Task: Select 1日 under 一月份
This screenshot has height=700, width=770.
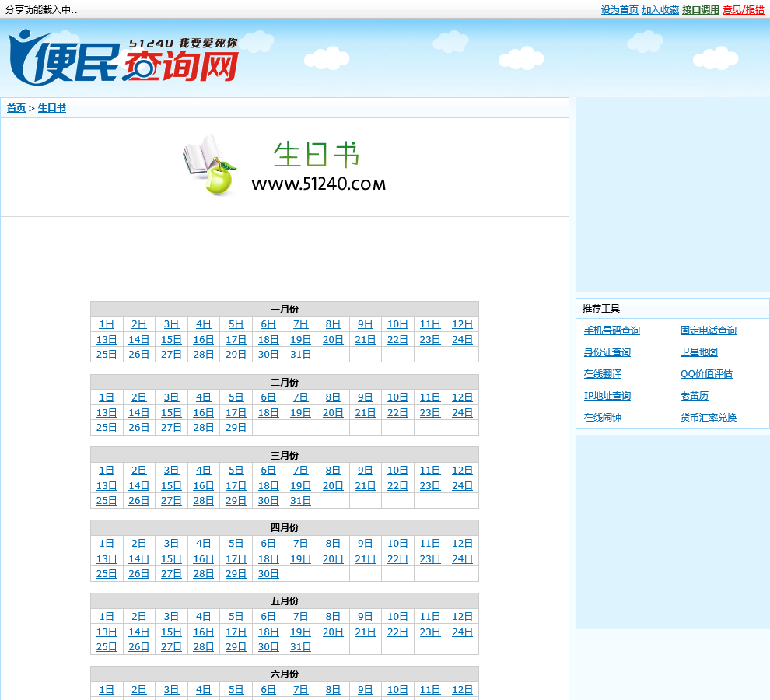Action: 107,324
